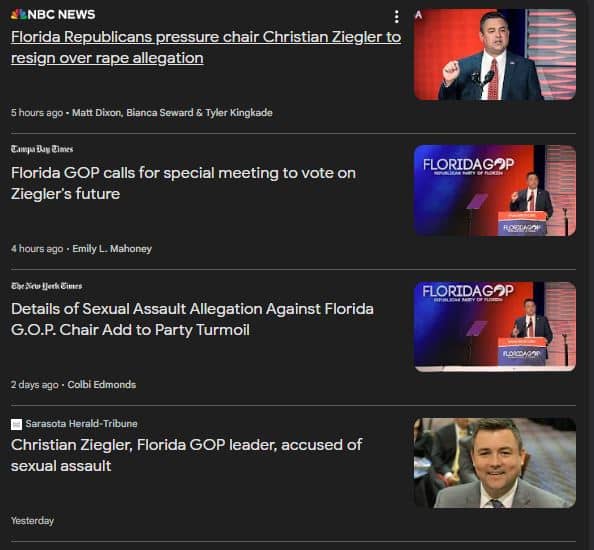Click the '2 days ago' timestamp
Viewport: 594px width, 550px height.
click(34, 385)
